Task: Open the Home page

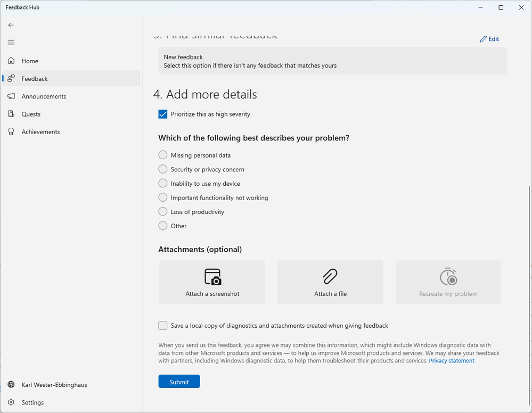Action: (71, 61)
